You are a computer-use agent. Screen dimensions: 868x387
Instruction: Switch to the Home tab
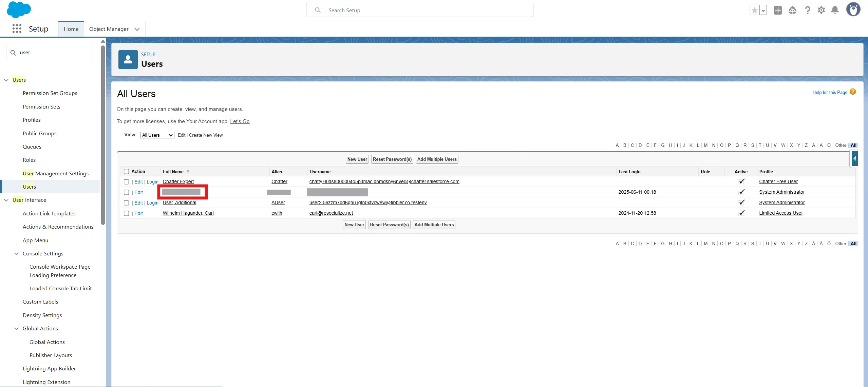71,29
